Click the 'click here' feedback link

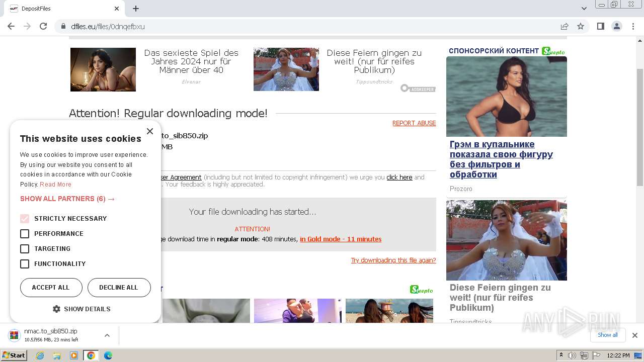click(x=399, y=177)
